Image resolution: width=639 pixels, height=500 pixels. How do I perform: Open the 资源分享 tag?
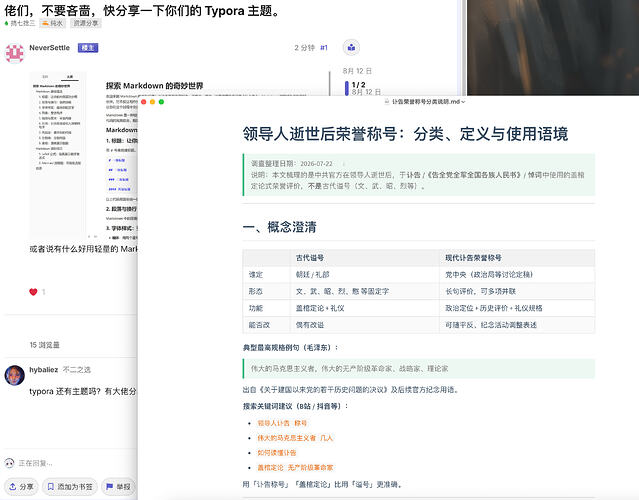pyautogui.click(x=85, y=23)
